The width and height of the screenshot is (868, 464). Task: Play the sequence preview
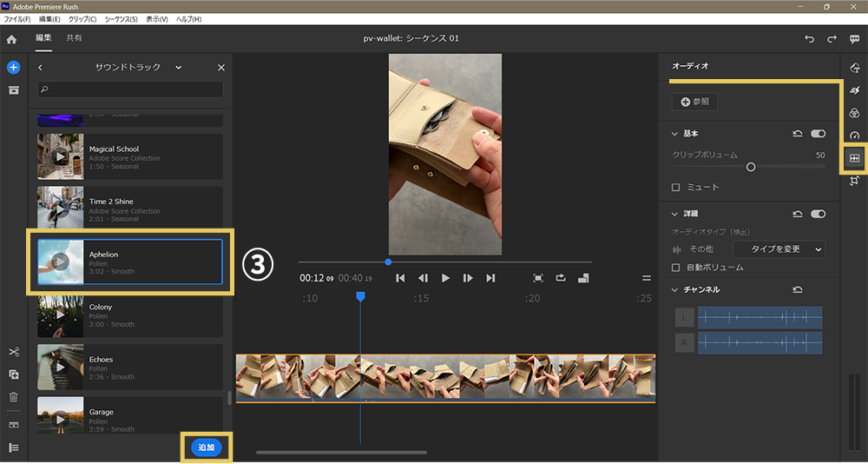coord(445,278)
